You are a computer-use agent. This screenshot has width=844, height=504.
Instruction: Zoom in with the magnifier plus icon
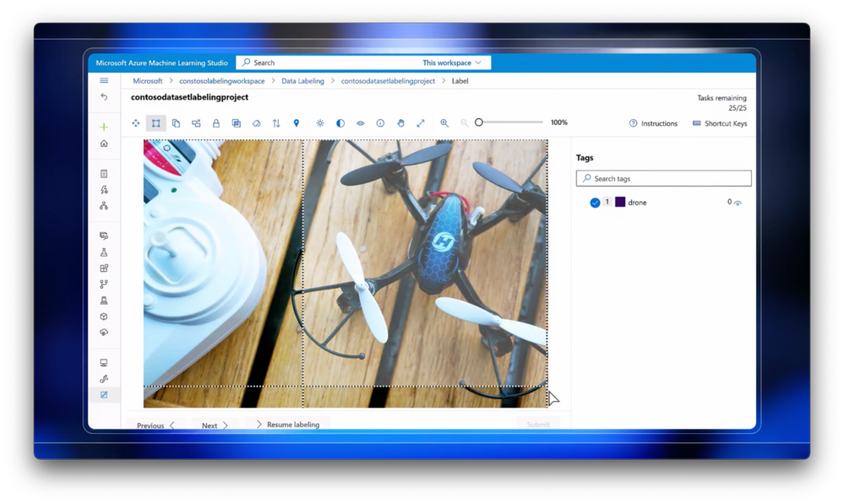click(x=444, y=123)
